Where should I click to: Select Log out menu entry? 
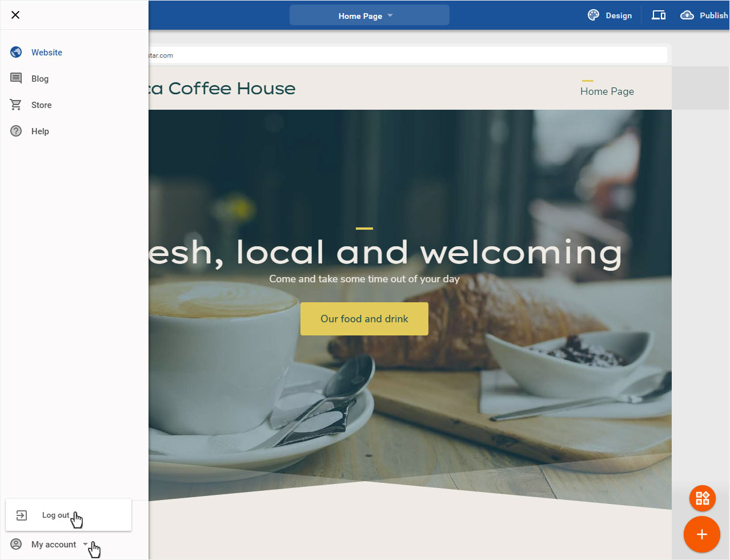[69, 515]
